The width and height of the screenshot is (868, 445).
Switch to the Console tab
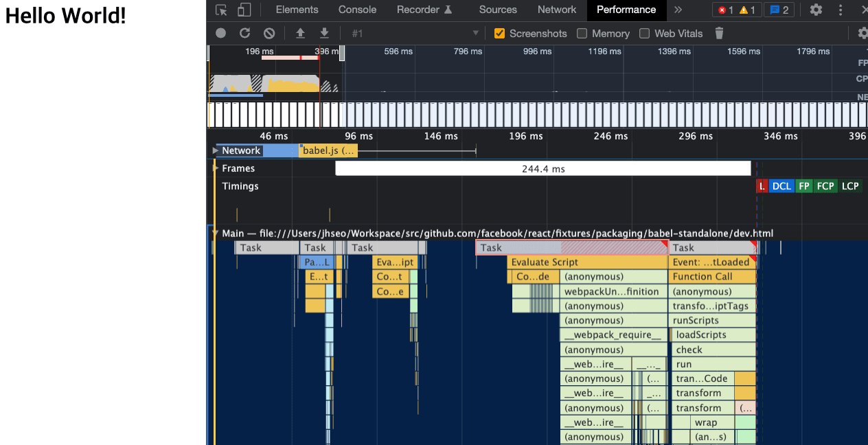click(357, 10)
